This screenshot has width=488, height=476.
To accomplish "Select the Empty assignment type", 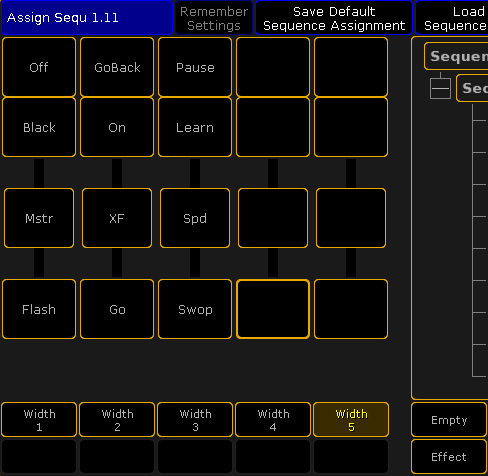I will (449, 420).
